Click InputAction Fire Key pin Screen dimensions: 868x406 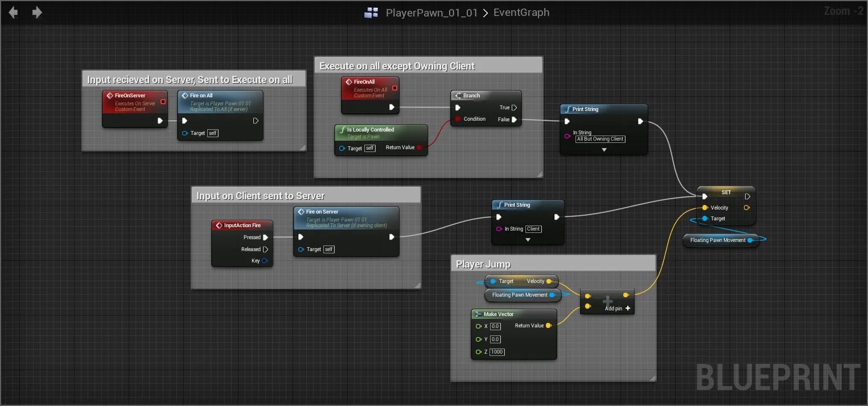tap(265, 261)
